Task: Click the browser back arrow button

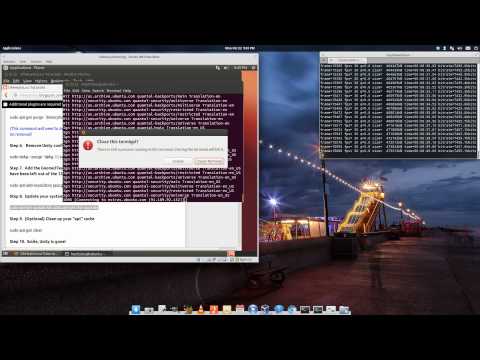Action: click(x=6, y=95)
